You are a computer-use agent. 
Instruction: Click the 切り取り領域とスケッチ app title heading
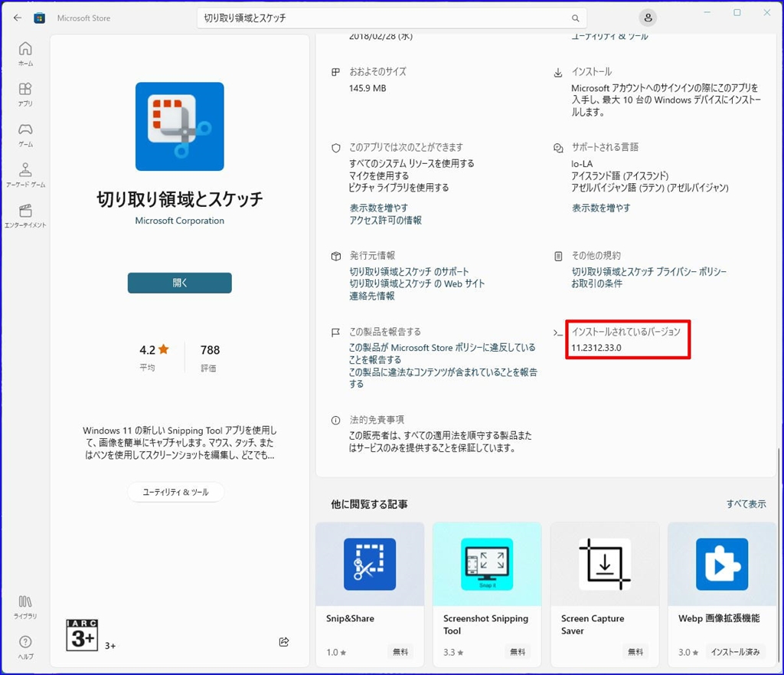pyautogui.click(x=179, y=199)
